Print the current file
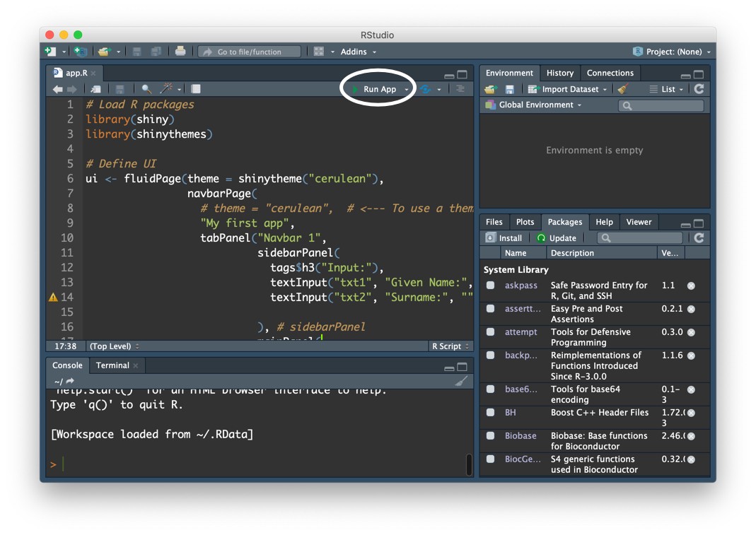Screen dimensions: 756x535 (x=180, y=51)
